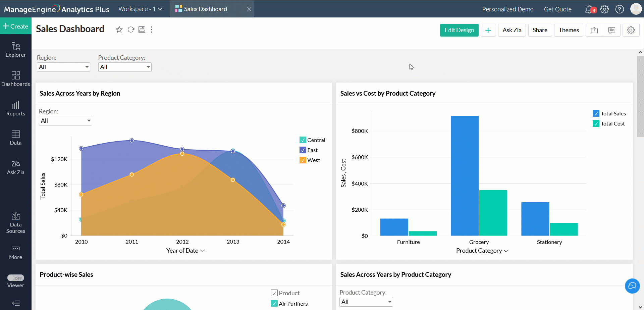Open Explorer in the left sidebar
The image size is (644, 310).
tap(16, 50)
